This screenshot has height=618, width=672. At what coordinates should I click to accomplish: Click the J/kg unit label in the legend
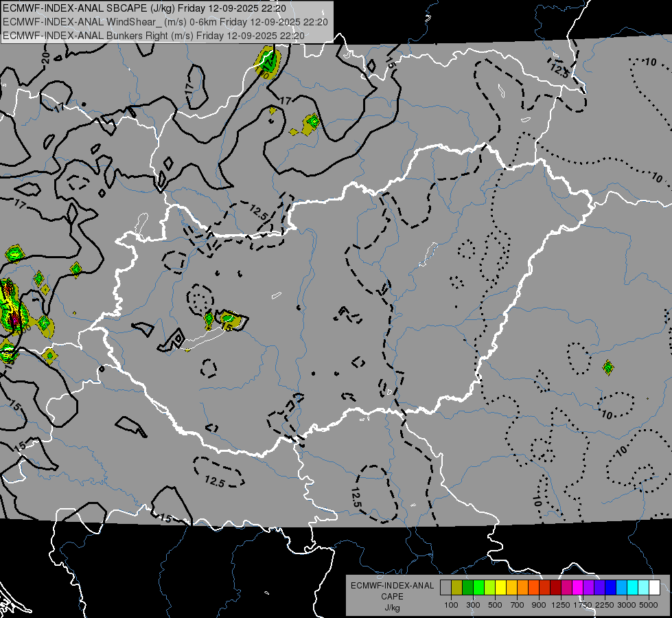[392, 608]
